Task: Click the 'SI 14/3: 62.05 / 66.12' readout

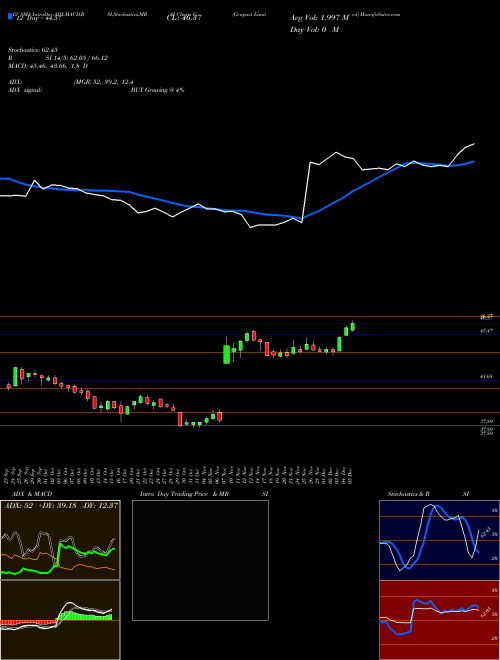Action: tap(77, 58)
